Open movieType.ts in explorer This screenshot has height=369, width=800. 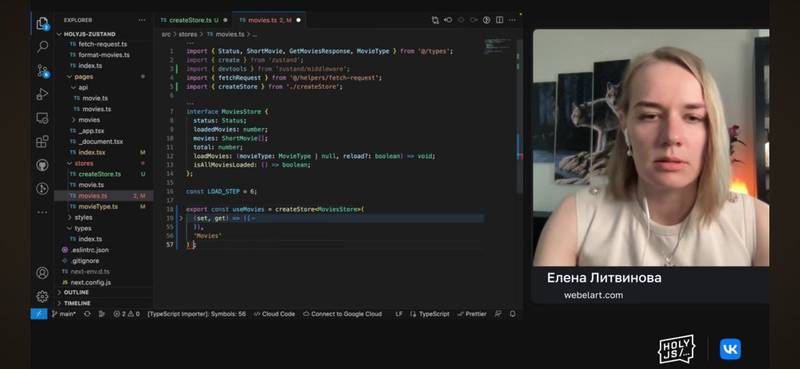point(98,207)
